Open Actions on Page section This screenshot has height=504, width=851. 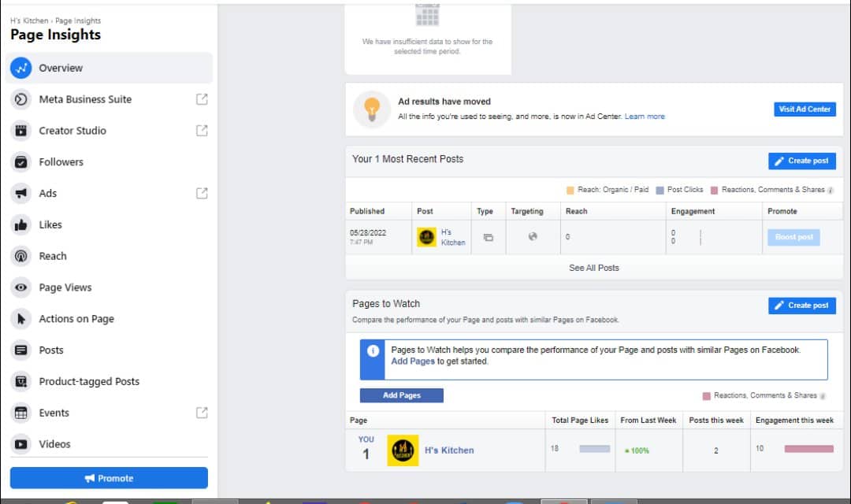tap(109, 319)
